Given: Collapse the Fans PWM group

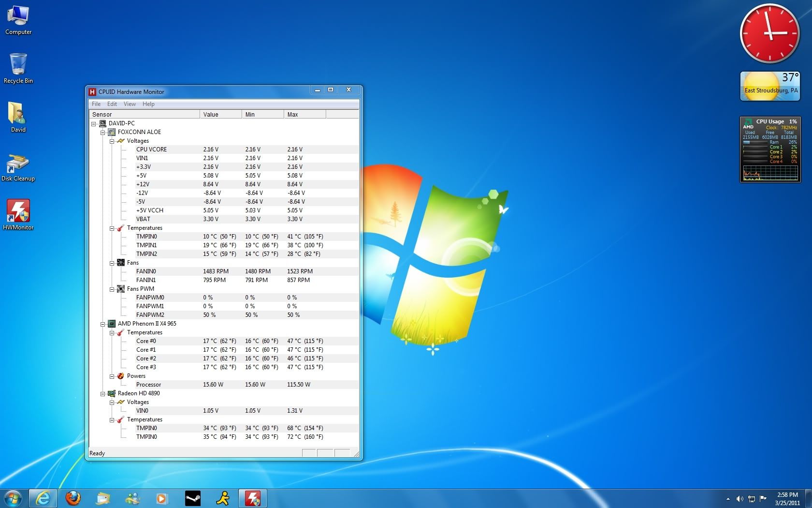Looking at the screenshot, I should pos(112,289).
